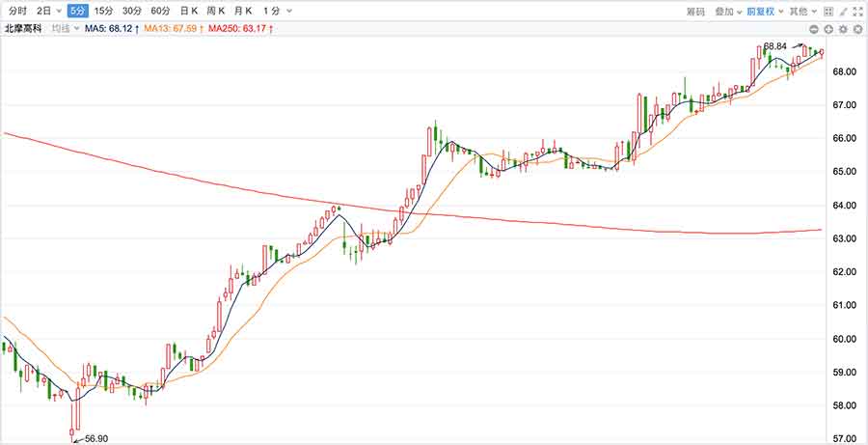Screen dimensions: 868x445
Task: Switch to the 分时 tab
Action: coord(17,12)
